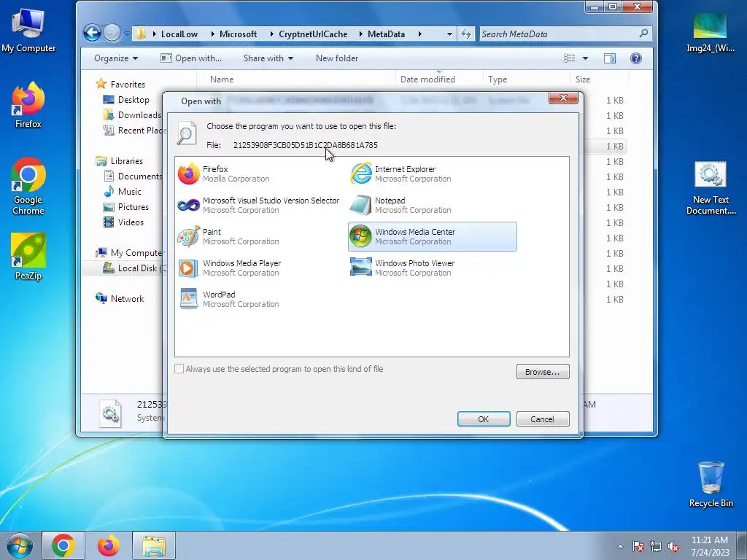747x560 pixels.
Task: Select the Recycle Bin desktop icon
Action: [x=711, y=484]
